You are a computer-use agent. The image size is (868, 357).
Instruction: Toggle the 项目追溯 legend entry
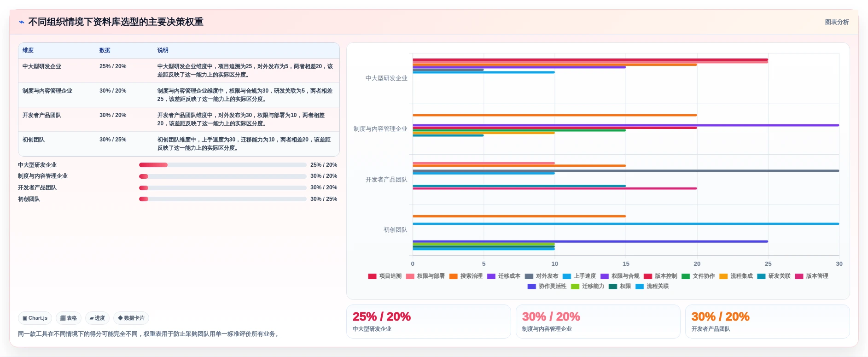[x=384, y=276]
